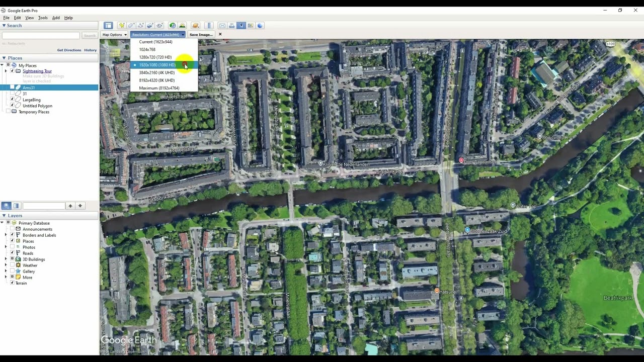This screenshot has width=644, height=362.
Task: Check the Ams31 polygon checkbox
Action: pyautogui.click(x=12, y=87)
